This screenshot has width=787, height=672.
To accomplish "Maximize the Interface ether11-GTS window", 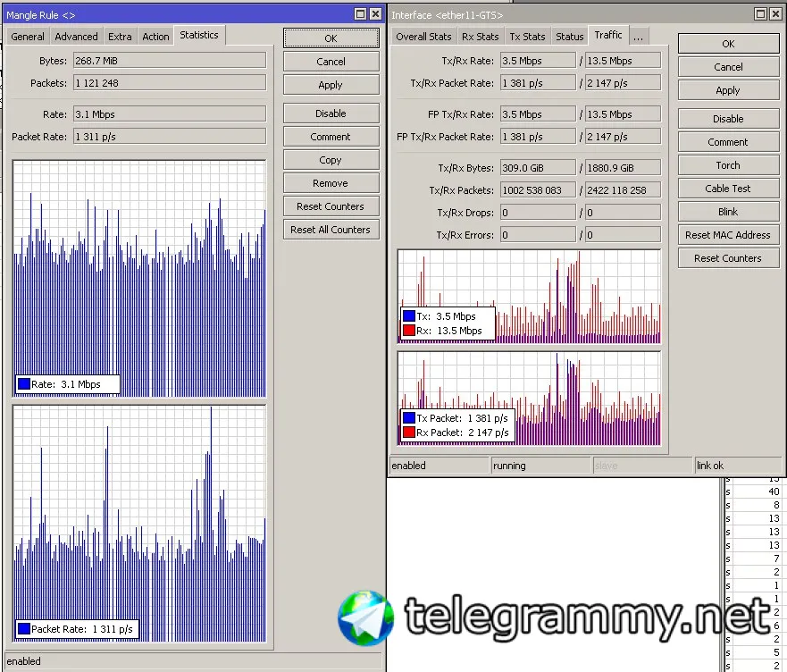I will click(x=761, y=14).
